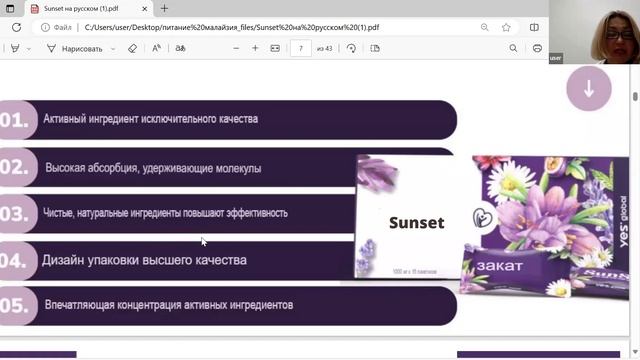Zoom out of the PDF
This screenshot has width=640, height=360.
(x=236, y=49)
